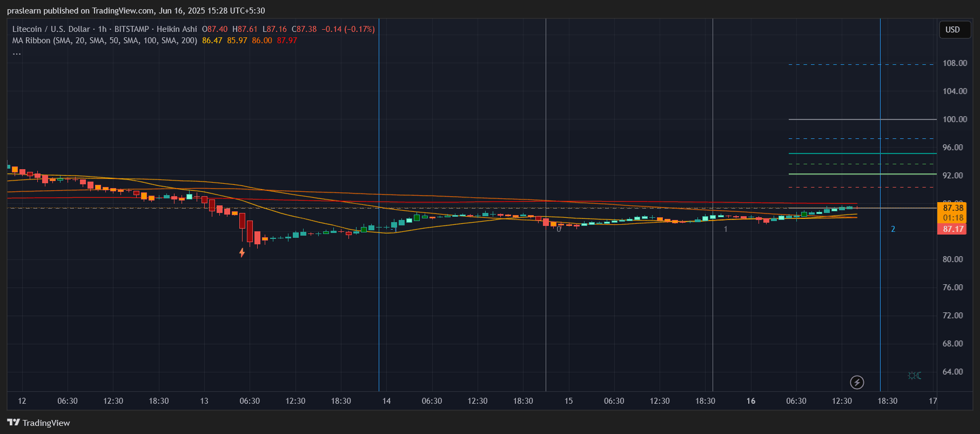Click the sun and moon session icon
This screenshot has width=980, height=434.
click(915, 376)
